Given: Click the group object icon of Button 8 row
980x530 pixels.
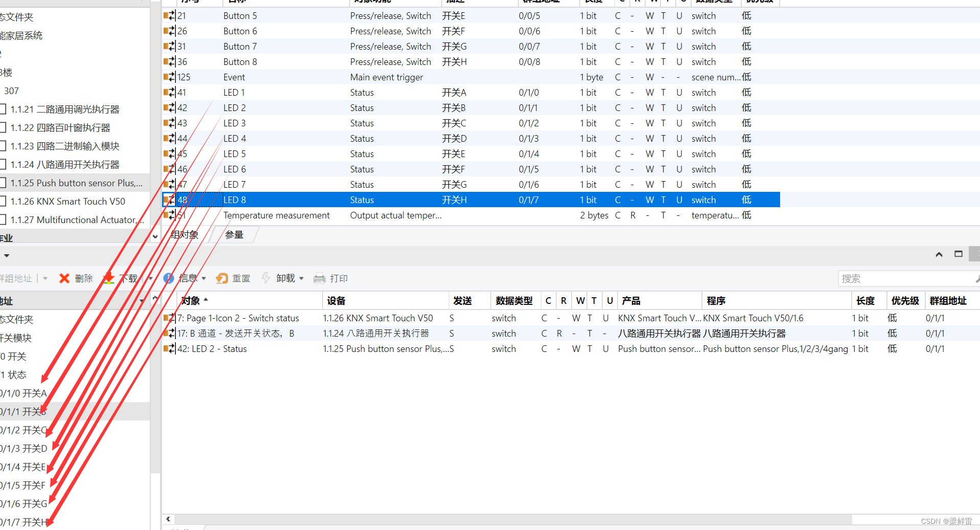Looking at the screenshot, I should [169, 62].
